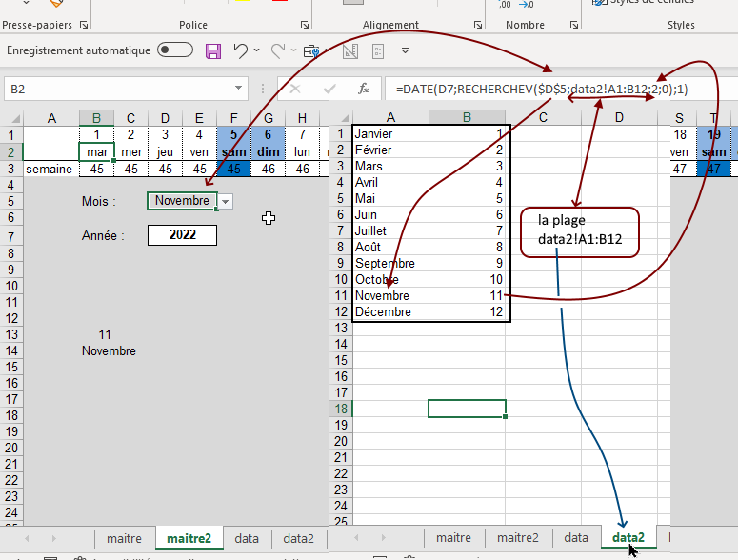The height and width of the screenshot is (560, 738).
Task: Click the Save icon in quick access toolbar
Action: coord(213,50)
